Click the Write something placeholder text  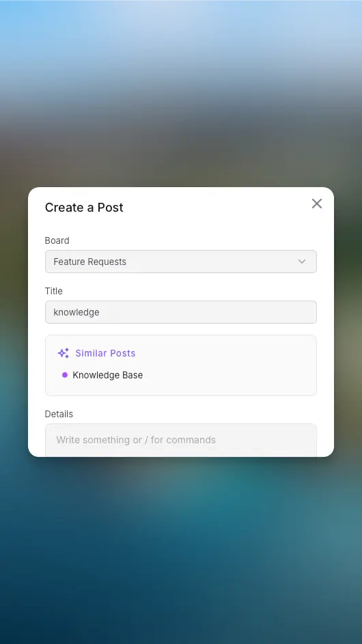pyautogui.click(x=136, y=440)
